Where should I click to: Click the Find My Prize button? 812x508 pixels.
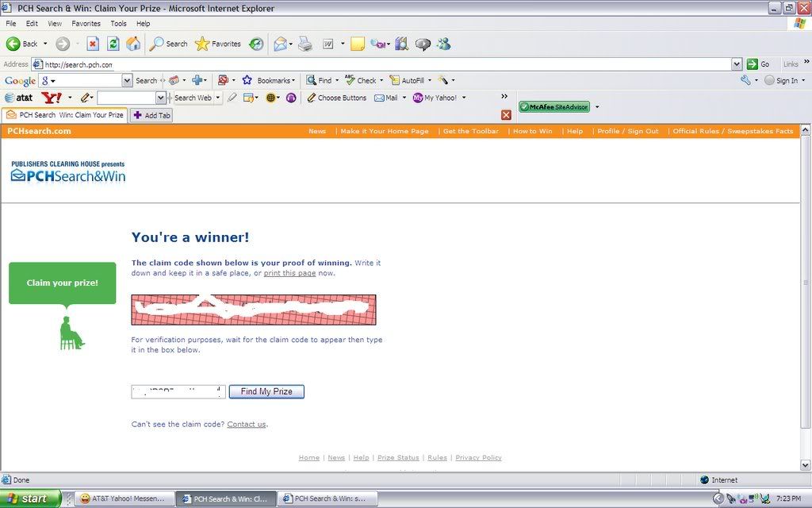point(266,391)
